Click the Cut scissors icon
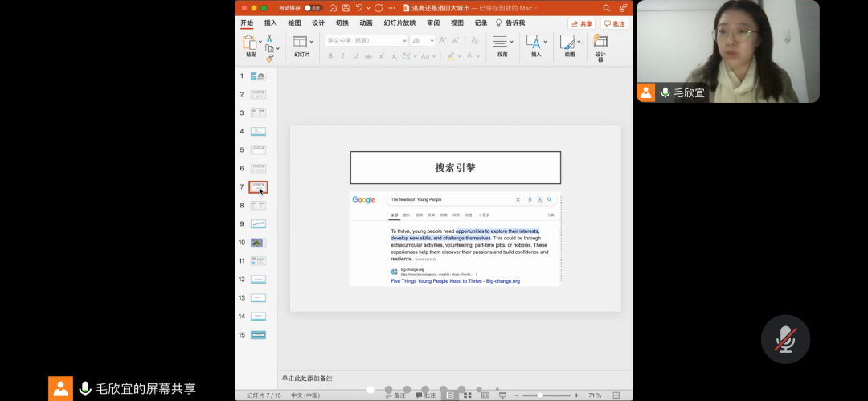Viewport: 868px width, 401px height. coord(269,38)
